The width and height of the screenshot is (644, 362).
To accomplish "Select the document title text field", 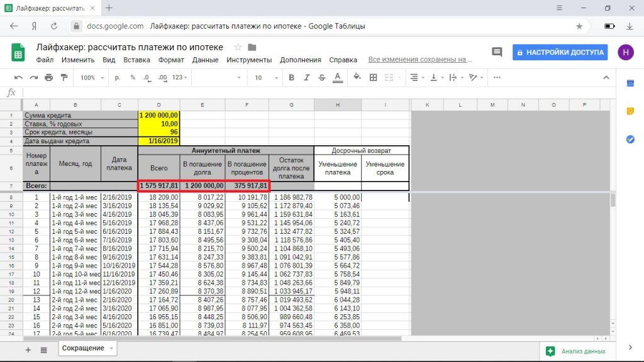I will 130,47.
